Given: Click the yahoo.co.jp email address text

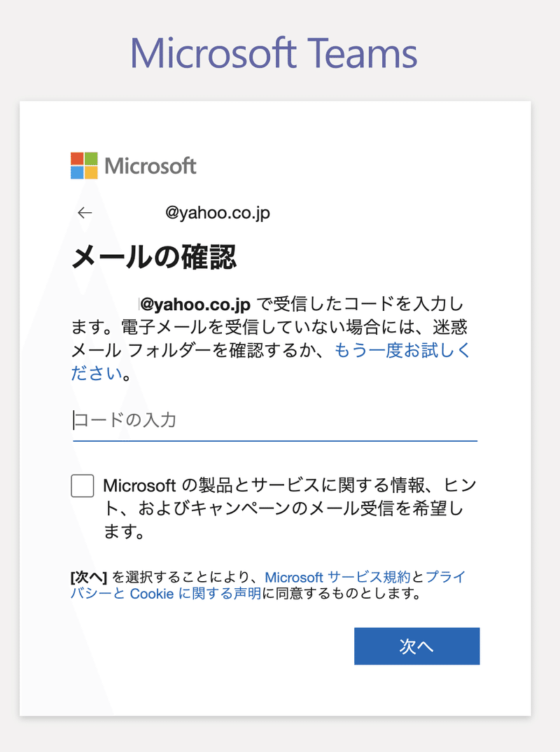Looking at the screenshot, I should [x=217, y=212].
